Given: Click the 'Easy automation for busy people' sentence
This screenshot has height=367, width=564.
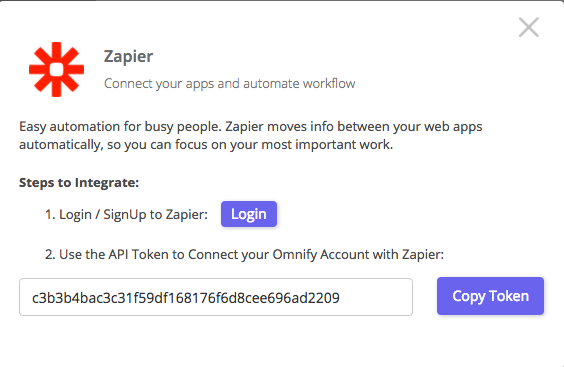Looking at the screenshot, I should pyautogui.click(x=121, y=127).
